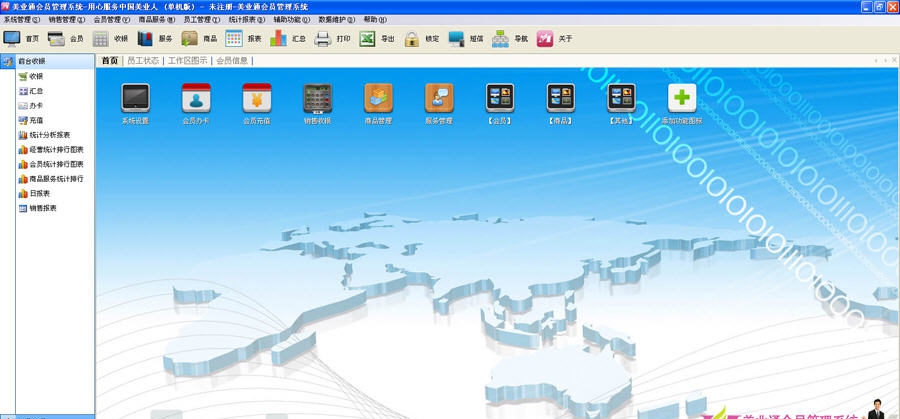This screenshot has height=419, width=900.
Task: Open the 商品服务 menu
Action: pyautogui.click(x=157, y=20)
